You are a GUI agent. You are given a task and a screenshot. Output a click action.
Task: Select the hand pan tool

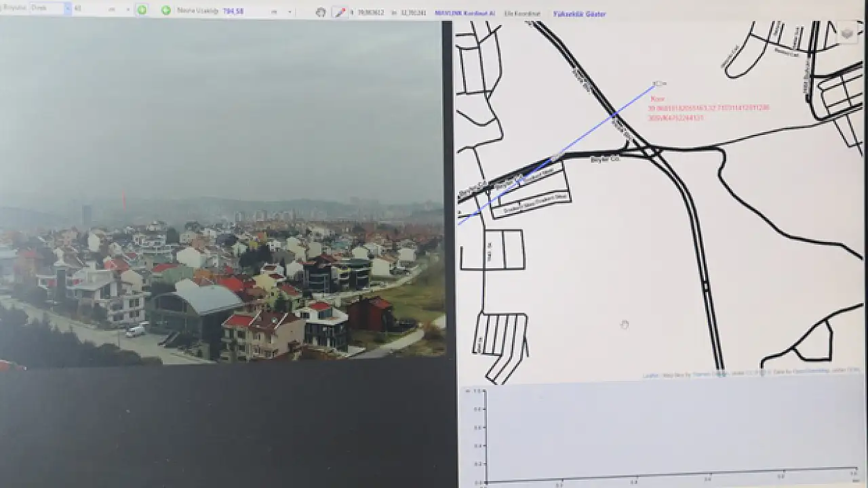tap(321, 12)
